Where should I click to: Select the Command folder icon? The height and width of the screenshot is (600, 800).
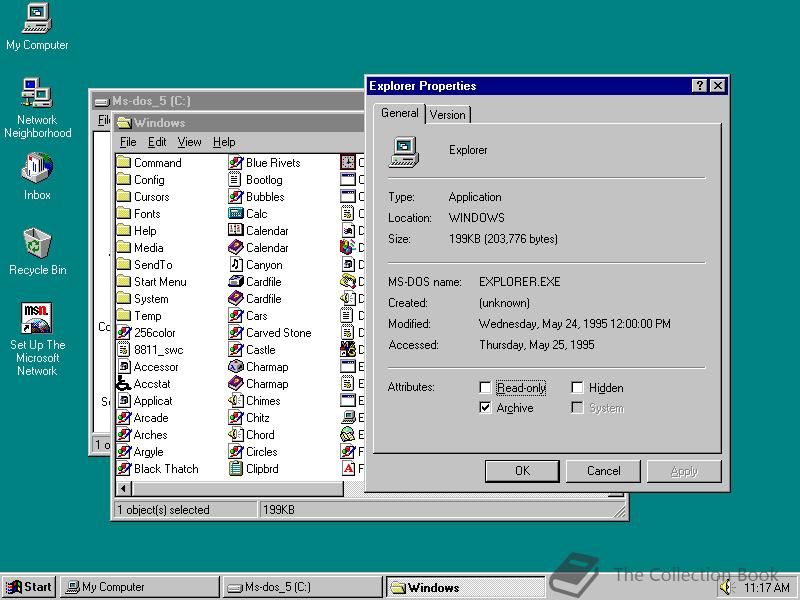[123, 163]
